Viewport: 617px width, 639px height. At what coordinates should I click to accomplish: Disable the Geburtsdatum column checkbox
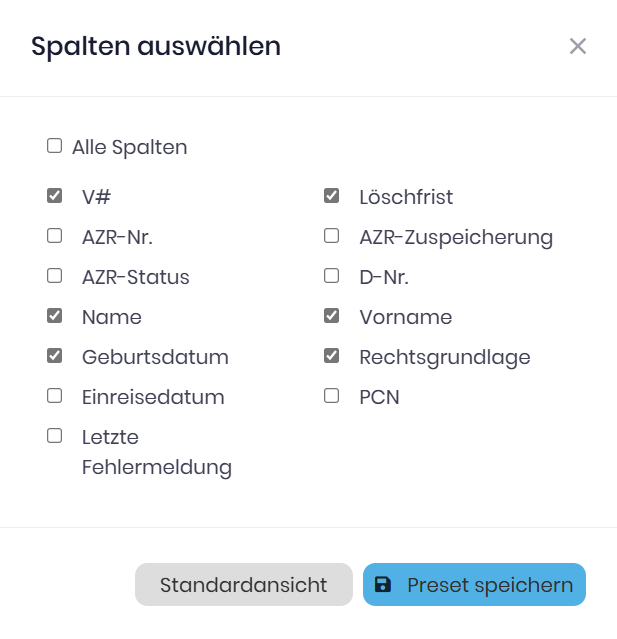click(x=54, y=356)
